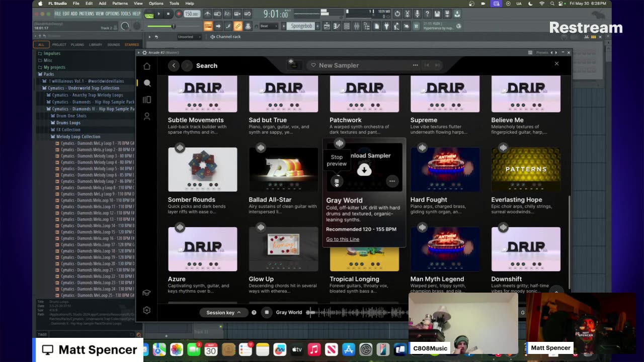
Task: Go back in Arcade search
Action: [174, 65]
